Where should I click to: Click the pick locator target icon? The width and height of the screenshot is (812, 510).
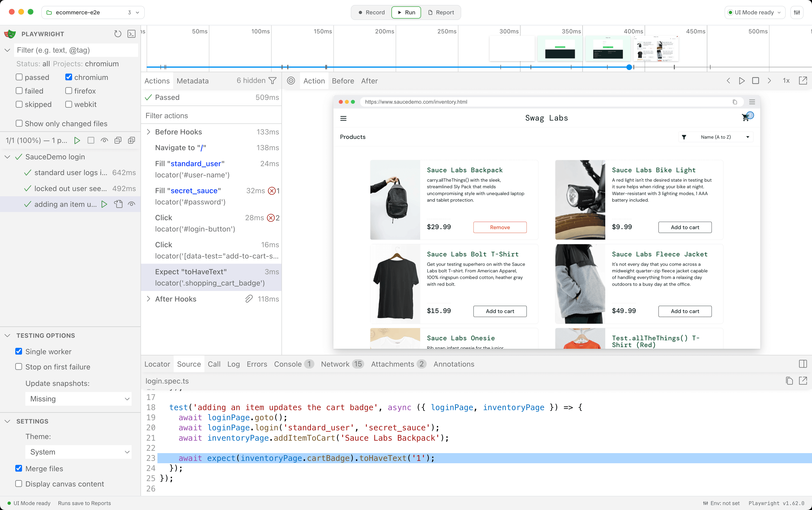coord(291,81)
